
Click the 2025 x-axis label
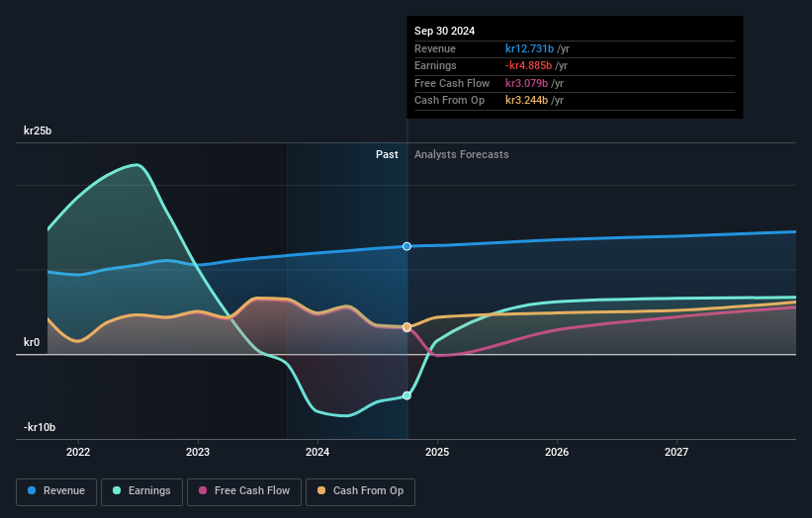[x=437, y=453]
